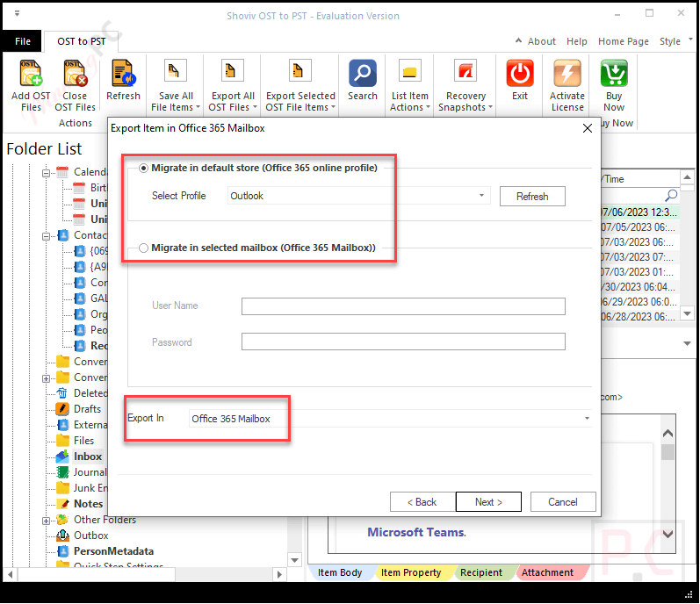This screenshot has height=604, width=700.
Task: Open Save All File Items tool
Action: click(176, 86)
